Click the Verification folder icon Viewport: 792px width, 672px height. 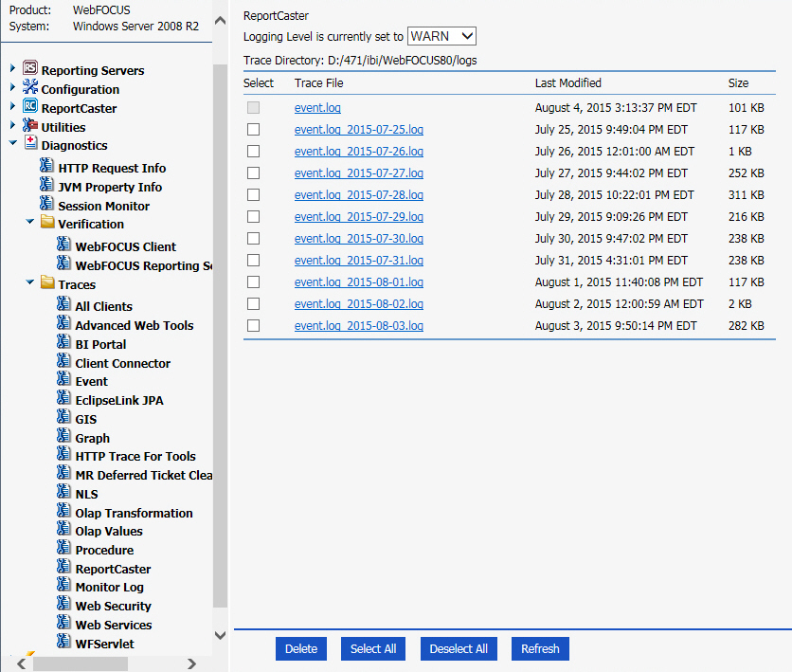47,222
